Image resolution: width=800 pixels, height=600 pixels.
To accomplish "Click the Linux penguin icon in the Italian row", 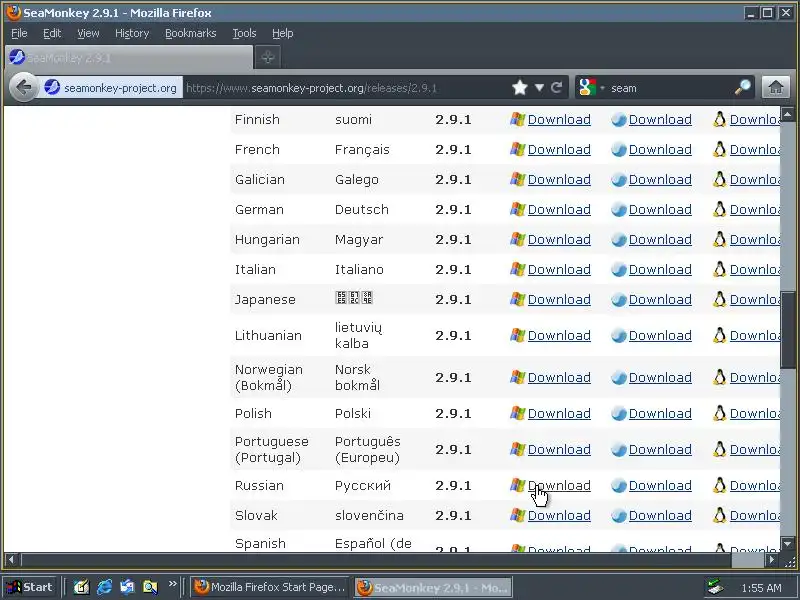I will [x=719, y=269].
